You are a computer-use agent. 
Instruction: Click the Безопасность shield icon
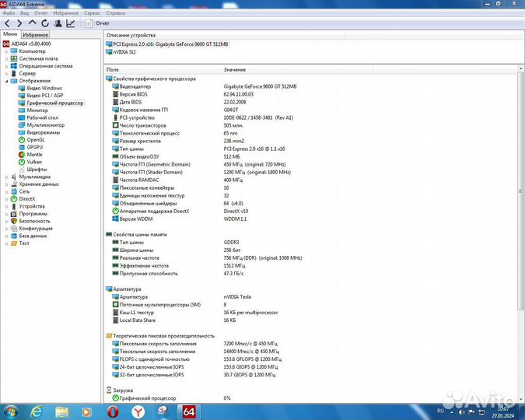14,221
